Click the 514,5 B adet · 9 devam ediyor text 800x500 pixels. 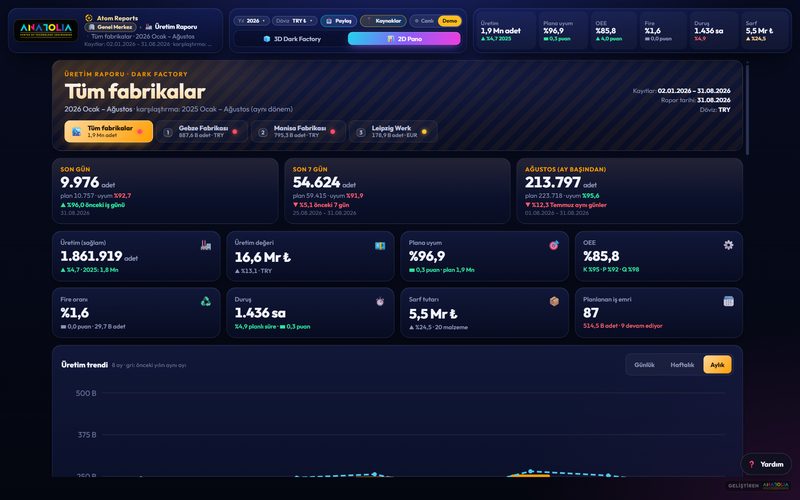tap(622, 326)
